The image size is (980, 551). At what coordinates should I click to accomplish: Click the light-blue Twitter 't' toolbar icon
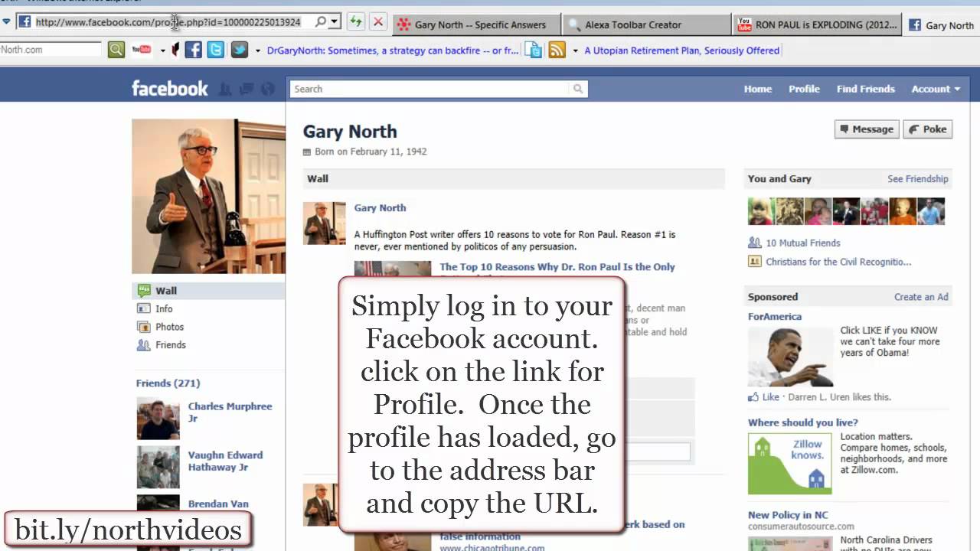pos(216,50)
